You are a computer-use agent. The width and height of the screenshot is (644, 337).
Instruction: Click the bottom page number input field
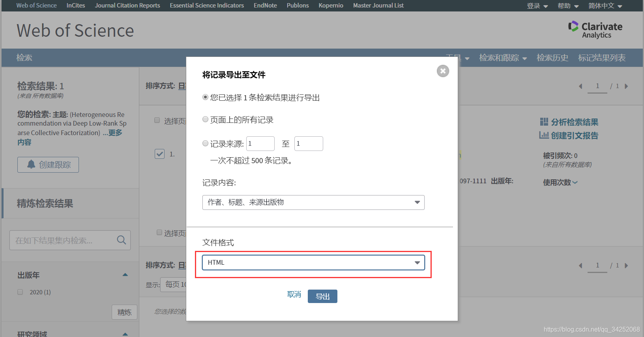point(597,265)
